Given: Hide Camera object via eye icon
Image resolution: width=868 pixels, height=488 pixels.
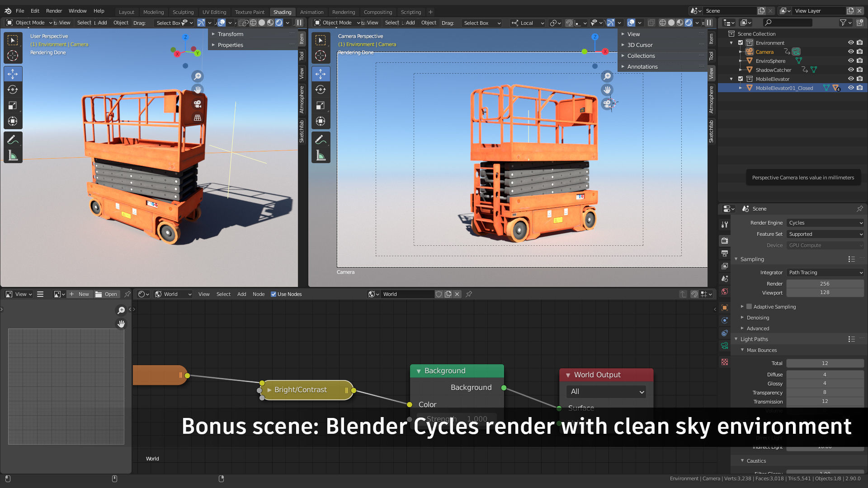Looking at the screenshot, I should click(x=850, y=52).
